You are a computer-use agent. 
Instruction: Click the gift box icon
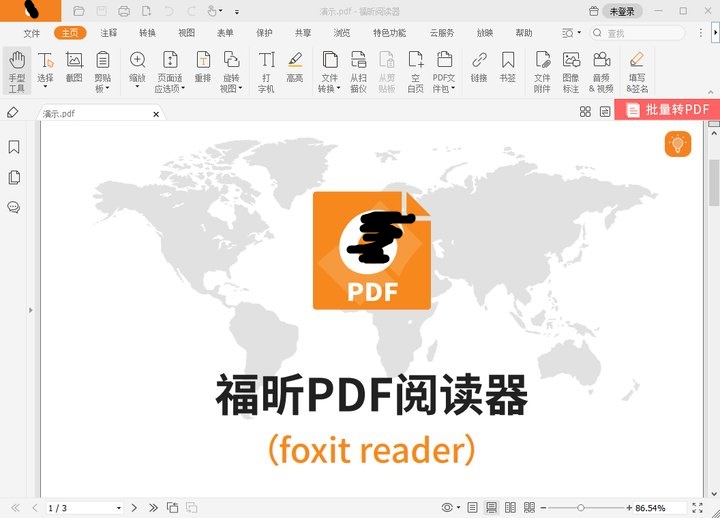pos(593,11)
